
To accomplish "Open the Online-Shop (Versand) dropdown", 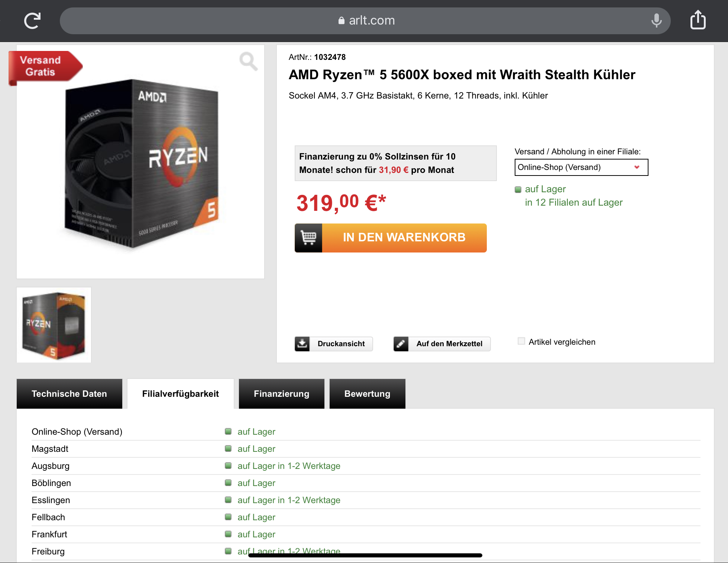I will [581, 167].
